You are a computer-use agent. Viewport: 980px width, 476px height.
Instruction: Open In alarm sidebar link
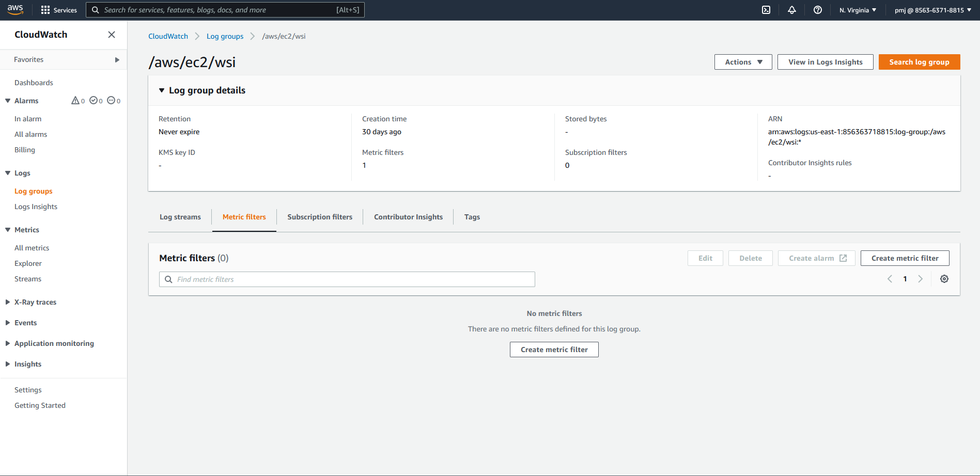[28, 119]
